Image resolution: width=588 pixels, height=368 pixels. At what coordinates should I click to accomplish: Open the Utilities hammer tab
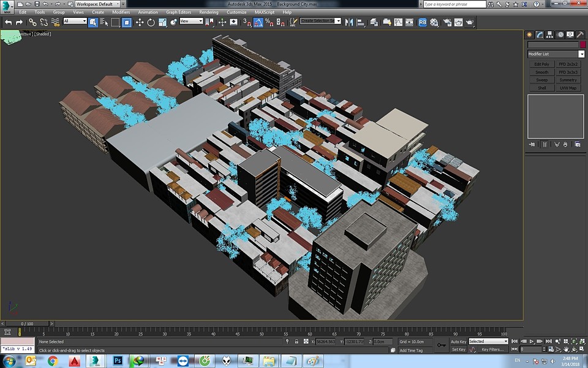click(x=580, y=34)
